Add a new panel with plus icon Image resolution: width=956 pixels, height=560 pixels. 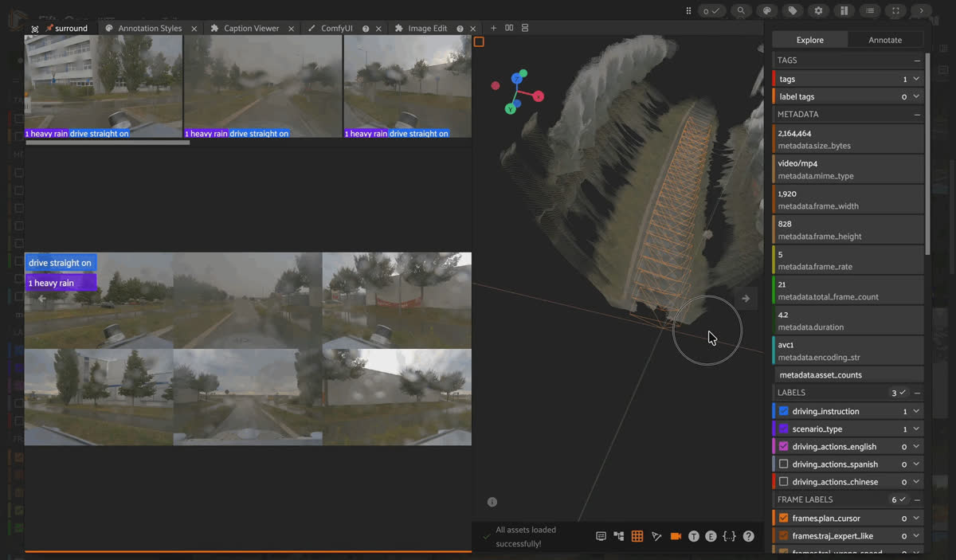(493, 28)
